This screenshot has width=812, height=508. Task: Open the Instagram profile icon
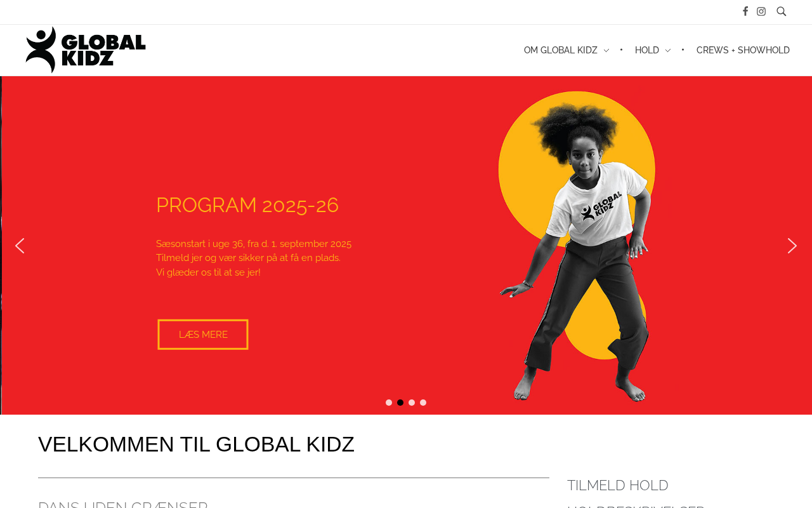(x=761, y=11)
